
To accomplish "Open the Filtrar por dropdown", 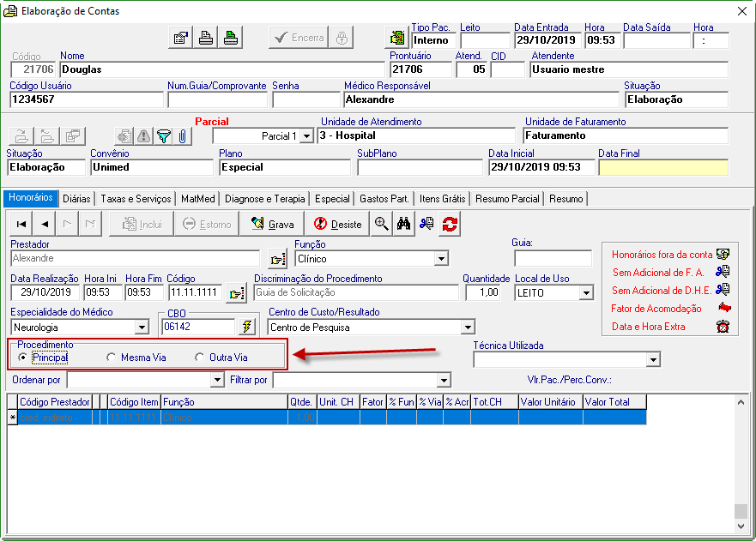I will pos(444,380).
